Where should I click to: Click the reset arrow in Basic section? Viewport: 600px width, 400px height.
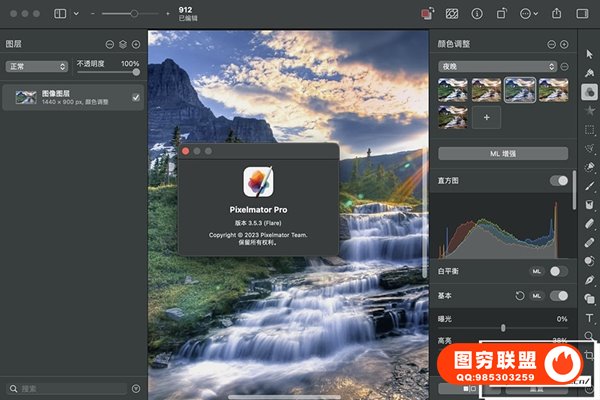[x=519, y=296]
